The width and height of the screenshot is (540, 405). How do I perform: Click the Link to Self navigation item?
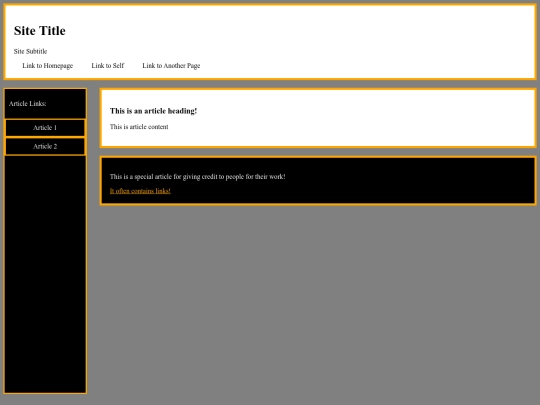[x=107, y=65]
